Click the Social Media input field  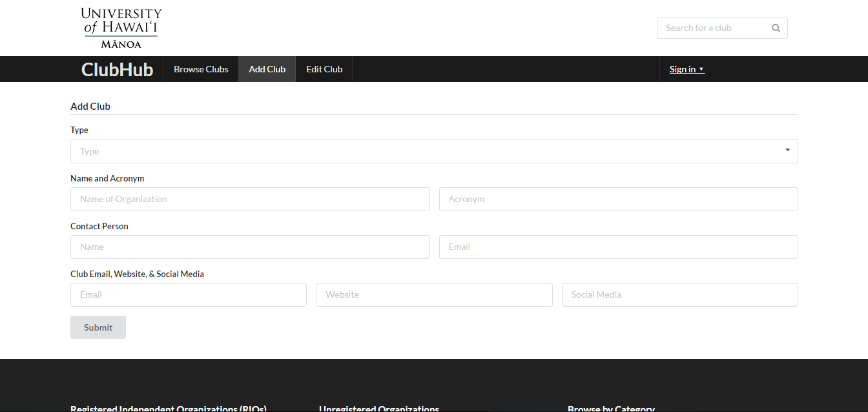click(x=679, y=294)
